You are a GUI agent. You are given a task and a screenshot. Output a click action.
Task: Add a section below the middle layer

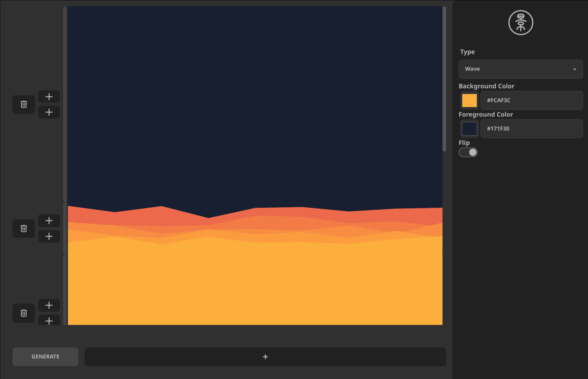pyautogui.click(x=49, y=236)
